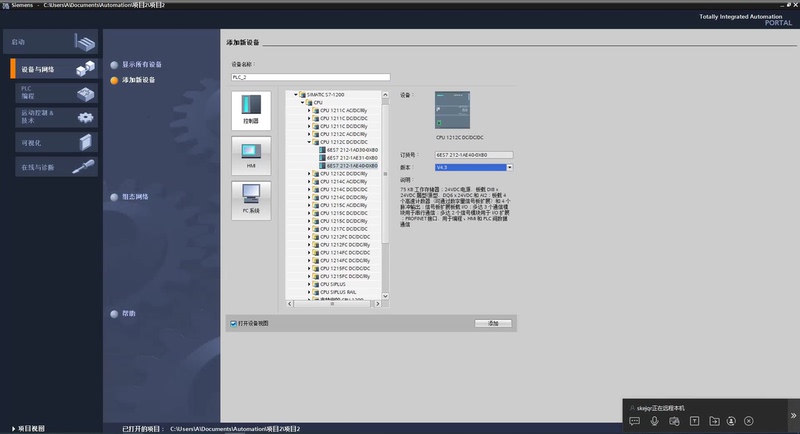The image size is (800, 434).
Task: Click the T text icon in remote bar
Action: [x=694, y=421]
